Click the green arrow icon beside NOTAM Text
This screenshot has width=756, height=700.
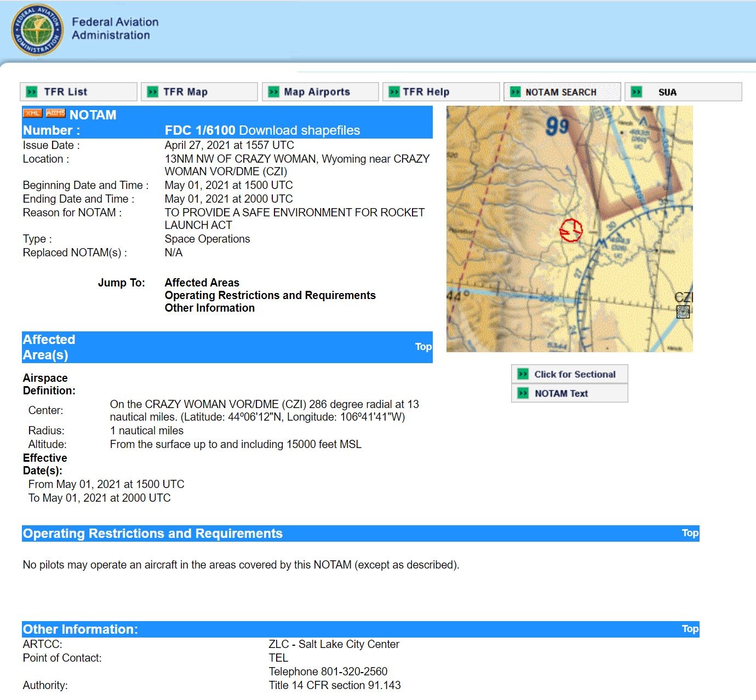(523, 393)
